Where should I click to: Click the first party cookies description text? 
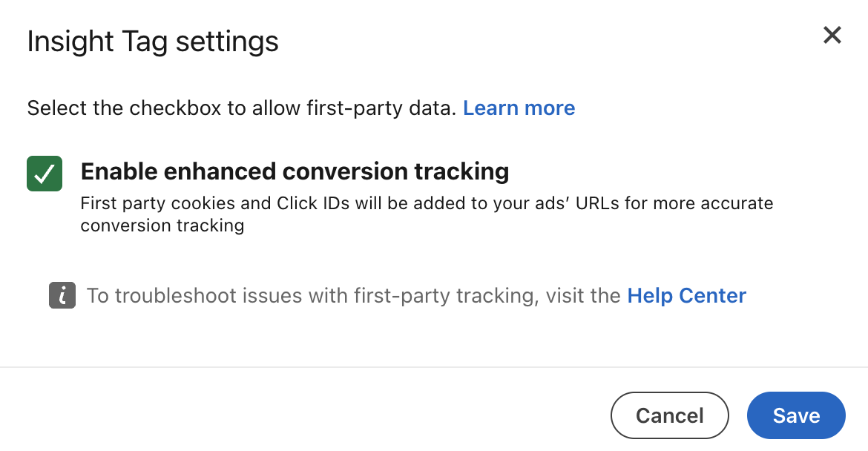[x=427, y=214]
